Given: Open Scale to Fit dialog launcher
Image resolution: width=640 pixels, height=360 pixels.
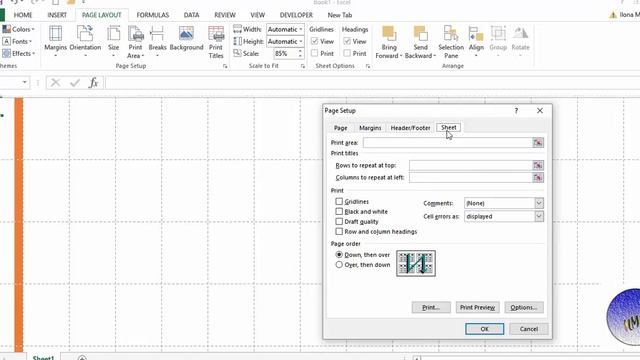Looking at the screenshot, I should (x=303, y=66).
